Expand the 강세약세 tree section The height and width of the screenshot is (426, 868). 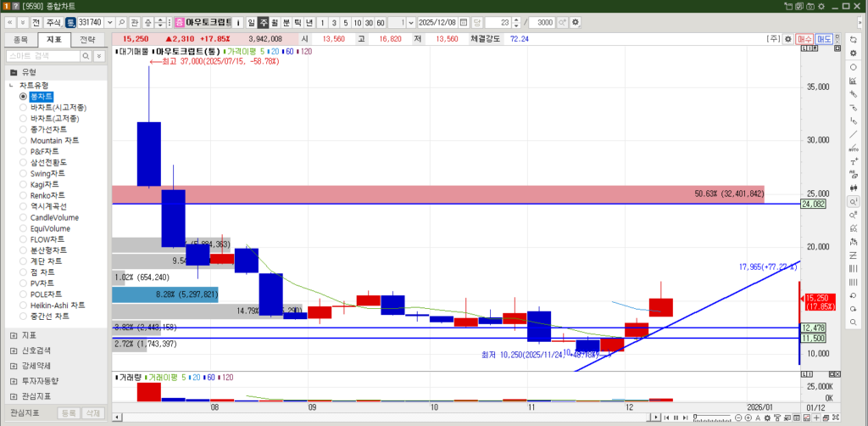coord(14,365)
